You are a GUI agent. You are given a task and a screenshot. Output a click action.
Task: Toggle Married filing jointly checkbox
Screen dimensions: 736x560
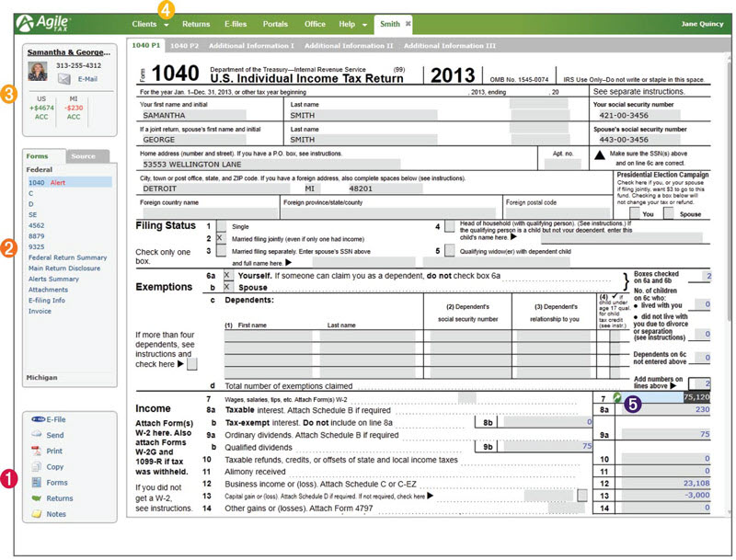click(x=221, y=238)
